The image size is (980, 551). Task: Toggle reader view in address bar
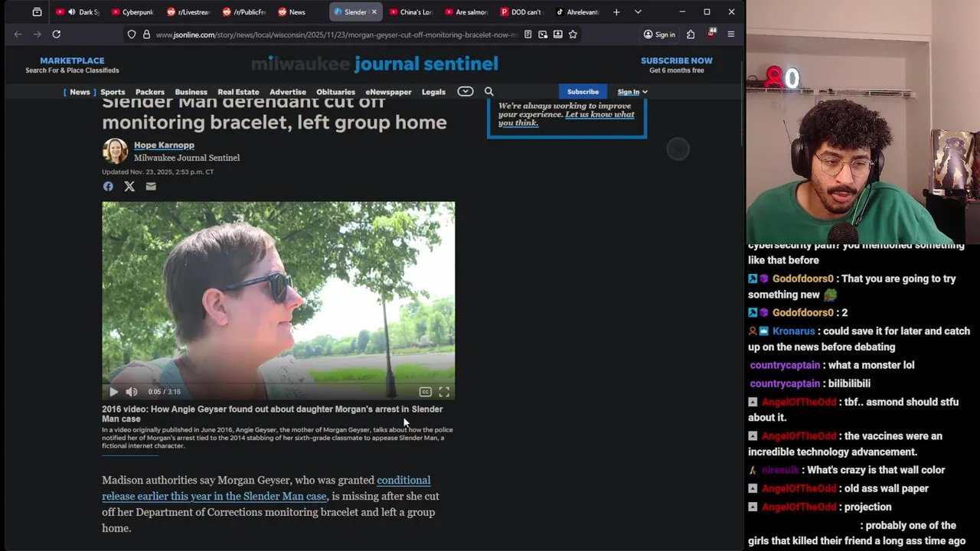[528, 34]
